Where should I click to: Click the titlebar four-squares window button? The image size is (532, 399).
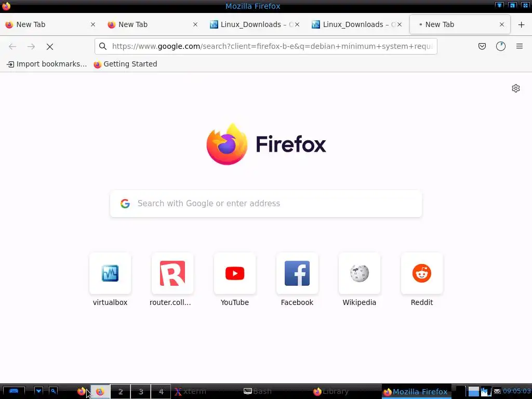tap(525, 5)
